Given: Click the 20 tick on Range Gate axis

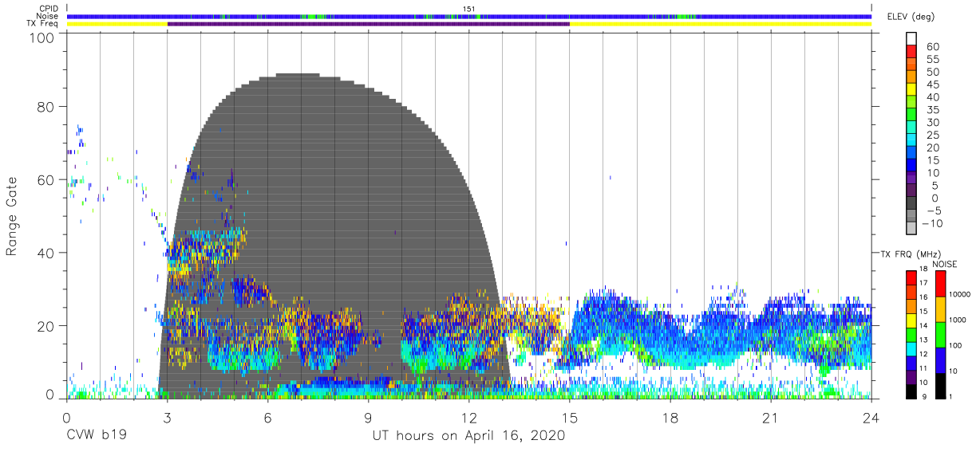Looking at the screenshot, I should (x=46, y=325).
